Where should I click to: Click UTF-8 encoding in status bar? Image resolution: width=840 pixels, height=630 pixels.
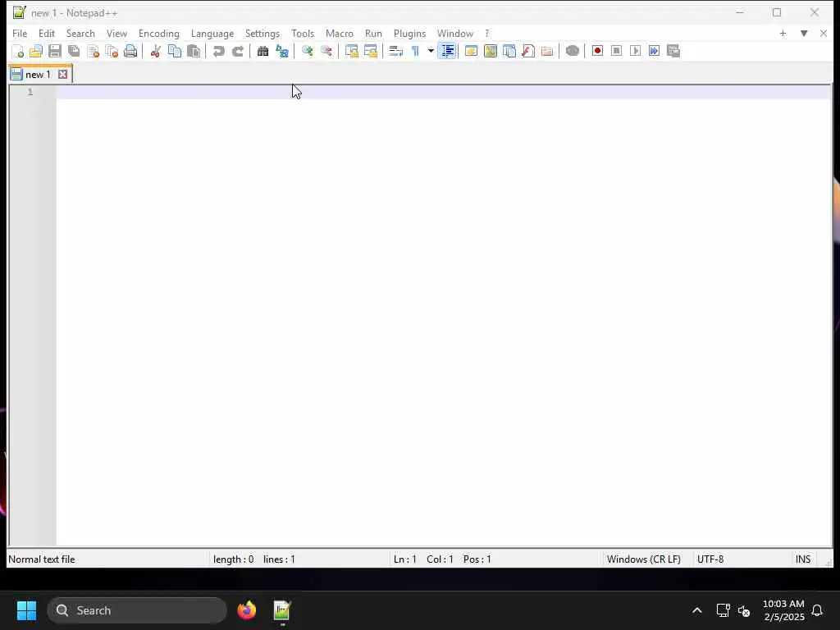click(x=710, y=559)
